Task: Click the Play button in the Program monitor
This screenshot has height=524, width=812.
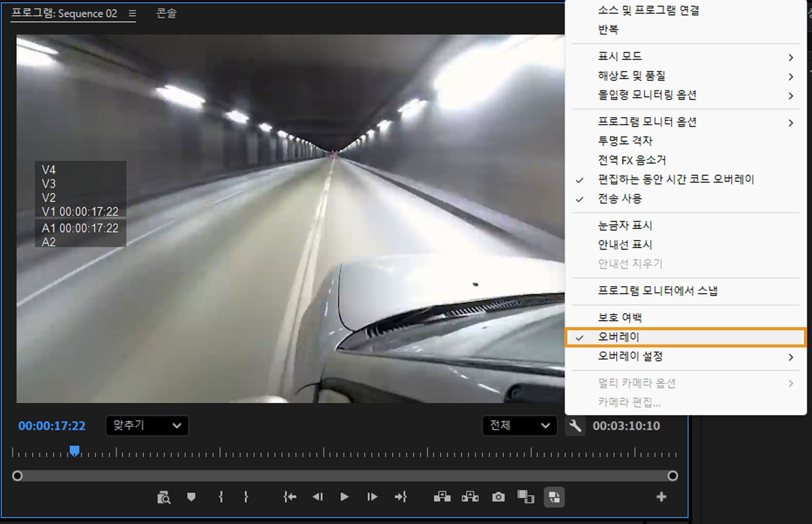Action: 345,497
